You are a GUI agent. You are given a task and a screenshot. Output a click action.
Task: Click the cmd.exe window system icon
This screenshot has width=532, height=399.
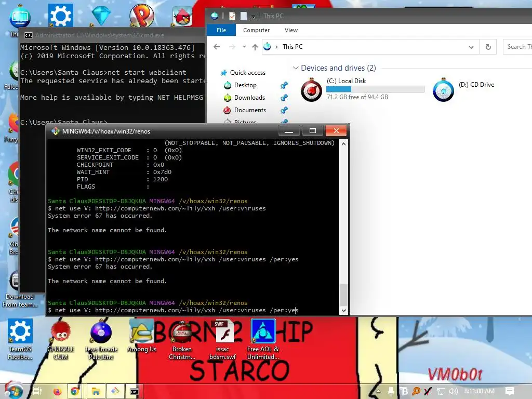(x=29, y=35)
